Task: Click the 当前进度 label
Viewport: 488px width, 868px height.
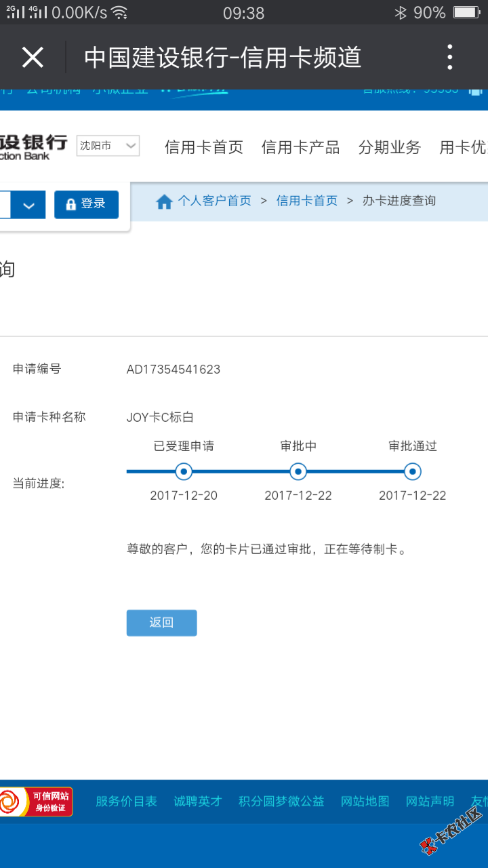Action: (39, 484)
